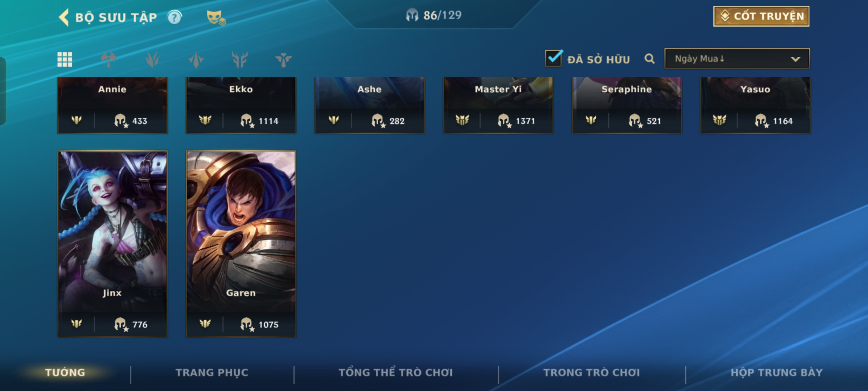Expand the Ngày Mua sort dropdown

point(737,58)
